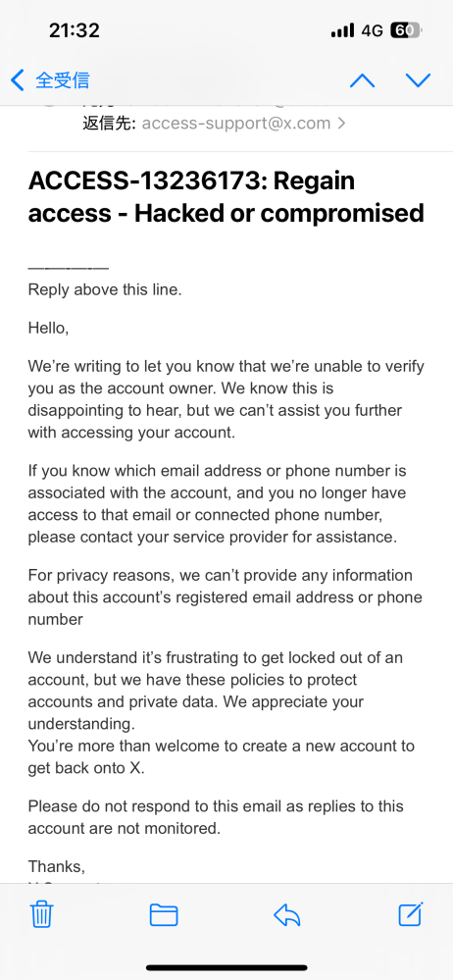Tap the "Reply above this line." text
Viewport: 453px width, 980px height.
(105, 290)
